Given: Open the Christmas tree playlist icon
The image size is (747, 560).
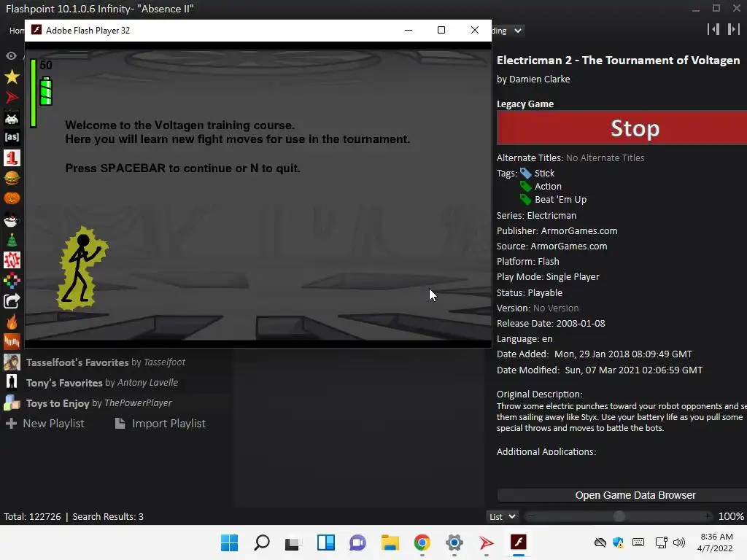Looking at the screenshot, I should click(12, 239).
